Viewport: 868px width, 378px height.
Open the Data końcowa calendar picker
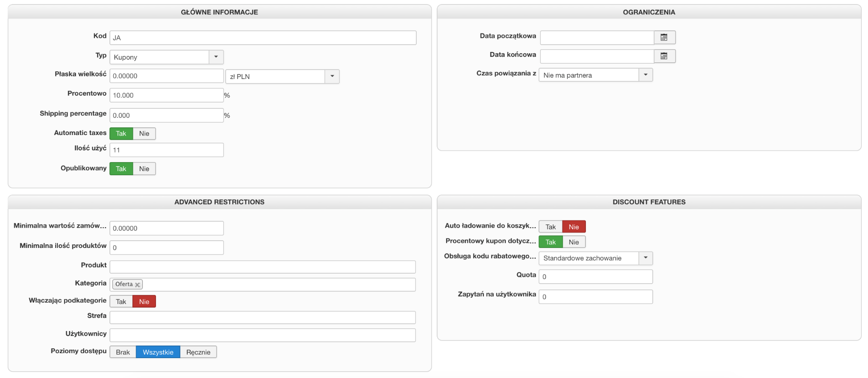tap(664, 56)
